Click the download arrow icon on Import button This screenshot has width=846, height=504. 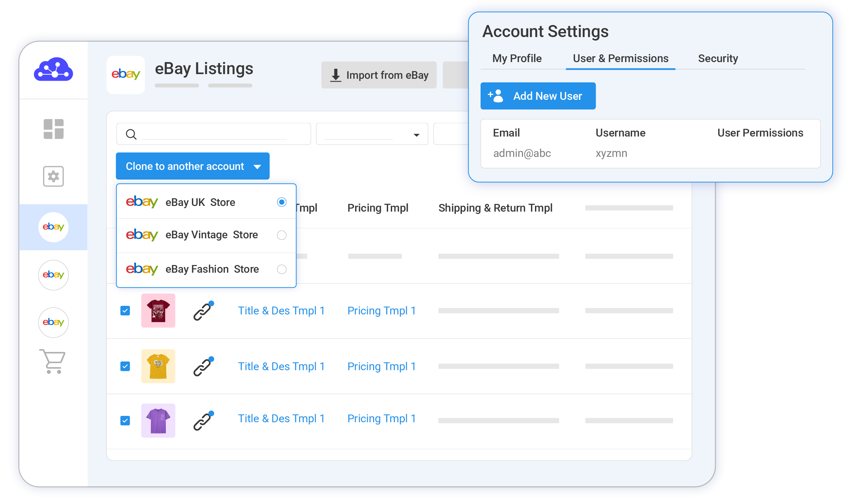click(336, 75)
